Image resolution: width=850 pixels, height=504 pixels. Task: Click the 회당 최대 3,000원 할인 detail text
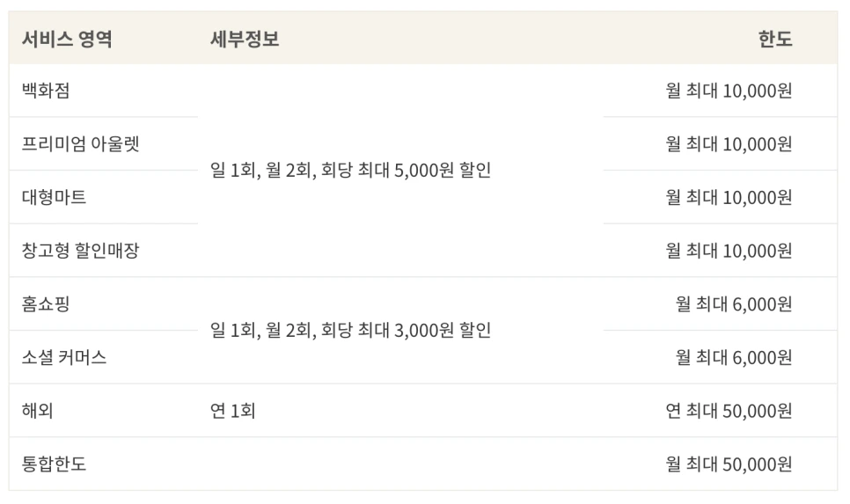[406, 330]
